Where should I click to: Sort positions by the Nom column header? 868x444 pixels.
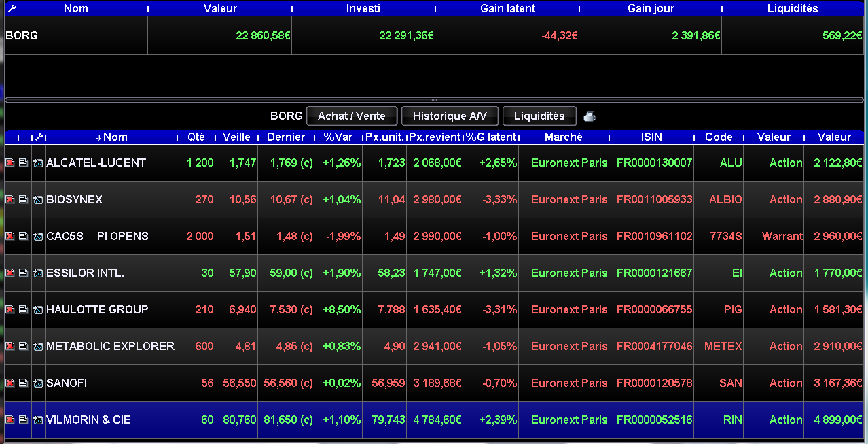pyautogui.click(x=111, y=137)
